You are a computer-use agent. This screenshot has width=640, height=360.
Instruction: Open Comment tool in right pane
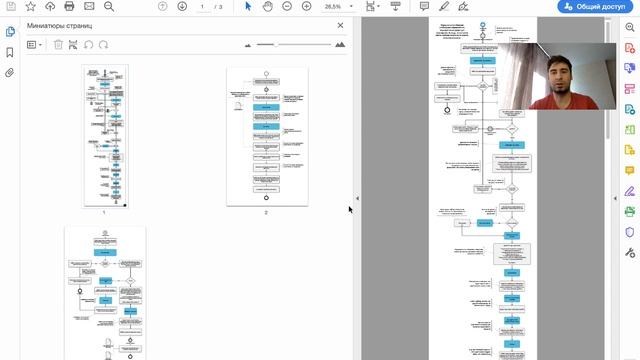629,170
